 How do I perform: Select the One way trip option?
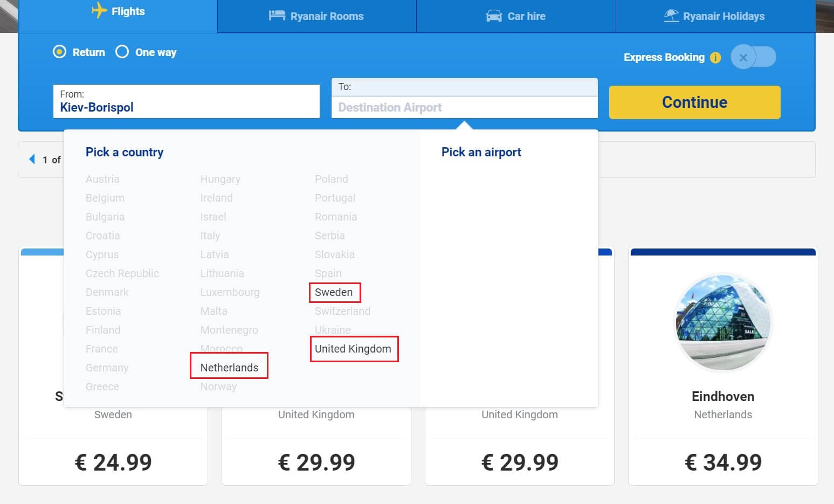click(x=122, y=52)
